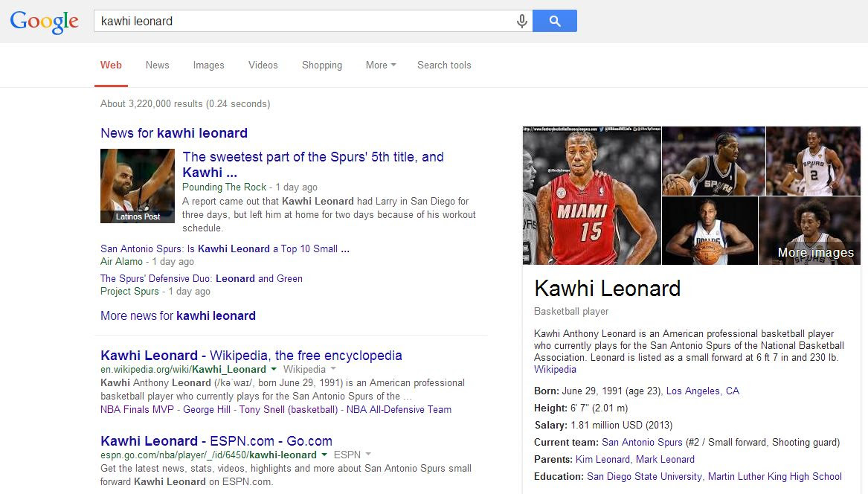Open Wikipedia link in knowledge panel description
Image resolution: width=868 pixels, height=494 pixels.
(x=555, y=370)
